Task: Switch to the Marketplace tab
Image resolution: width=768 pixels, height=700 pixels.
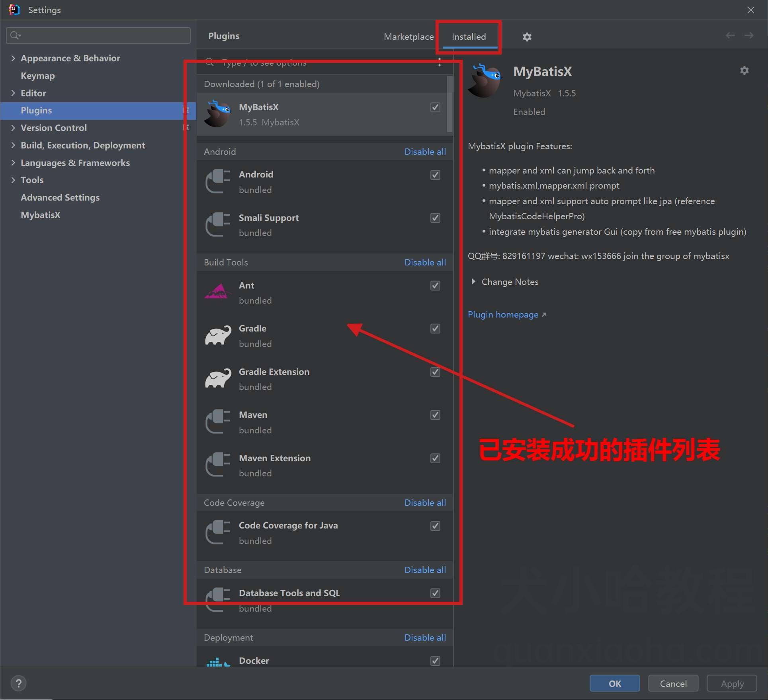Action: coord(408,37)
